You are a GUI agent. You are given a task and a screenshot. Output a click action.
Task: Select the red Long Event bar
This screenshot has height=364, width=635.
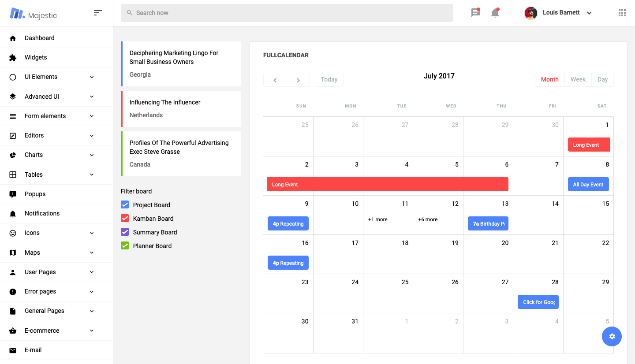[x=387, y=185]
